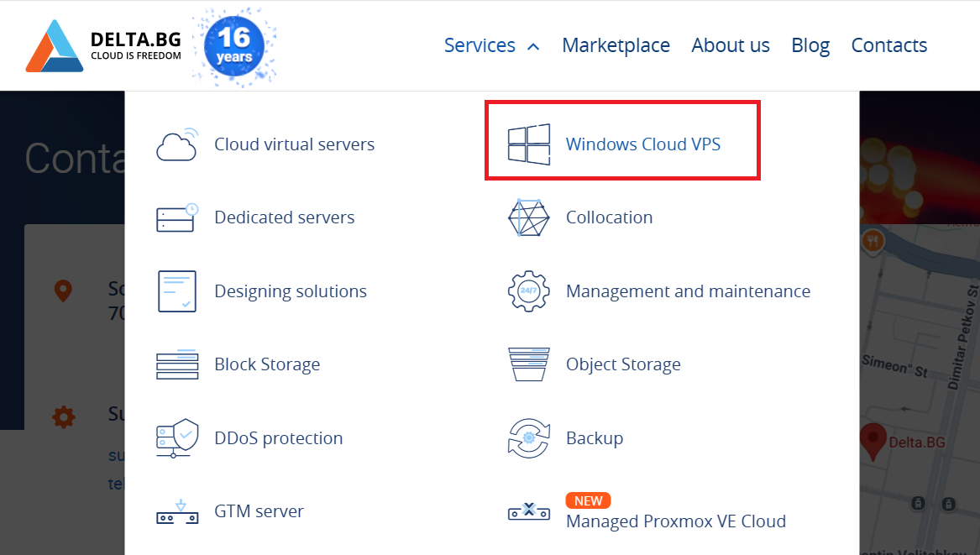
Task: Click the CLOUD IS FREEDOM tagline
Action: 136,55
